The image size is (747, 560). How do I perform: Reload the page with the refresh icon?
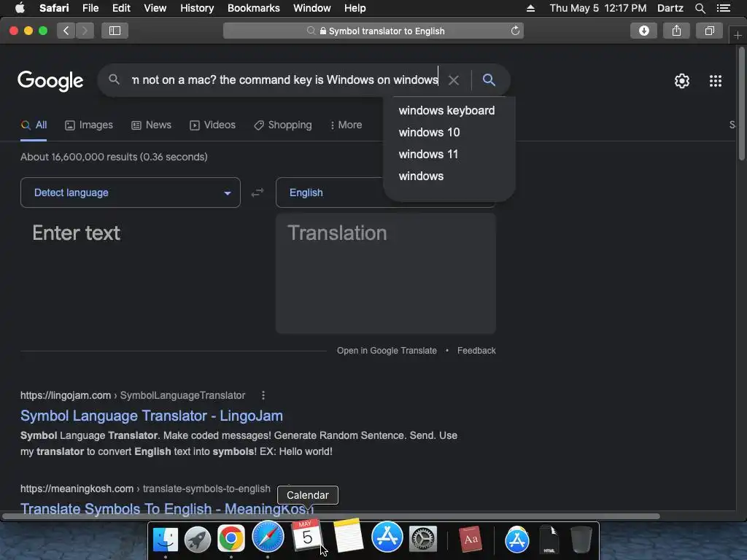click(x=515, y=31)
